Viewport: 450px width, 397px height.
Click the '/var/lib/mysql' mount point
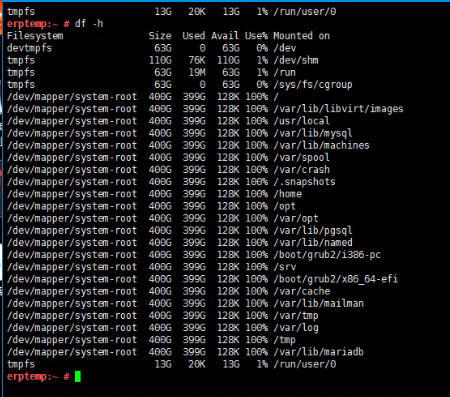click(x=313, y=133)
